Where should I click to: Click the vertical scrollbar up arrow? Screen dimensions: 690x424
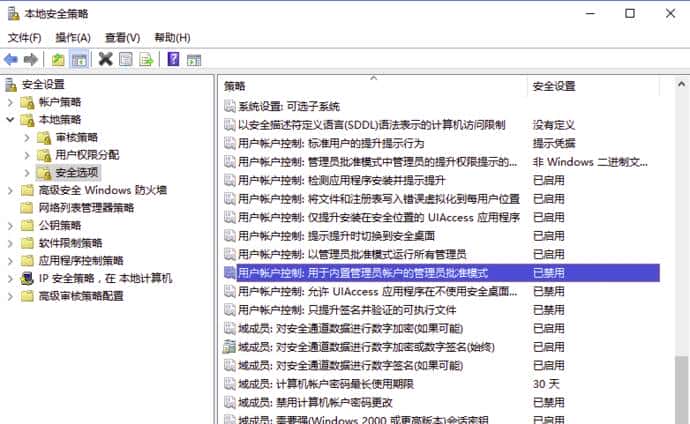click(x=682, y=84)
